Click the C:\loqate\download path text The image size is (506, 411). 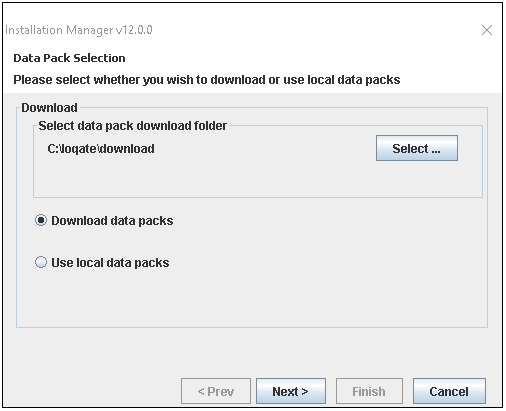[101, 149]
